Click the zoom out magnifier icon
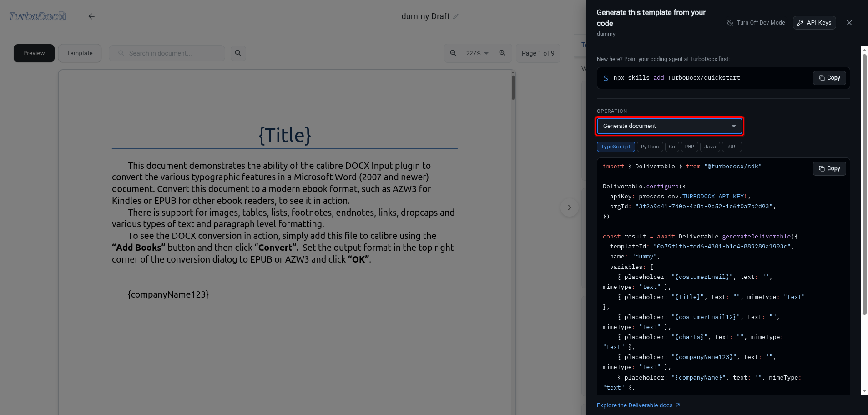Viewport: 868px width, 415px height. click(x=454, y=53)
